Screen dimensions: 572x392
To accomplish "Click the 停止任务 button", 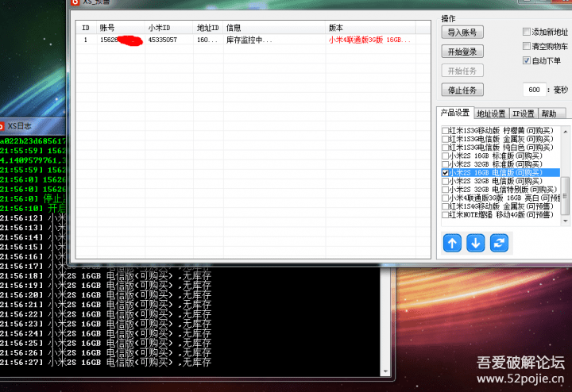I will (x=462, y=90).
